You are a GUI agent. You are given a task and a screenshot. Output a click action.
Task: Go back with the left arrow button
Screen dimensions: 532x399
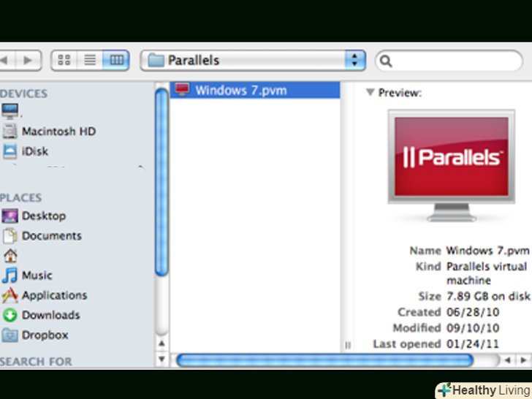(x=7, y=61)
